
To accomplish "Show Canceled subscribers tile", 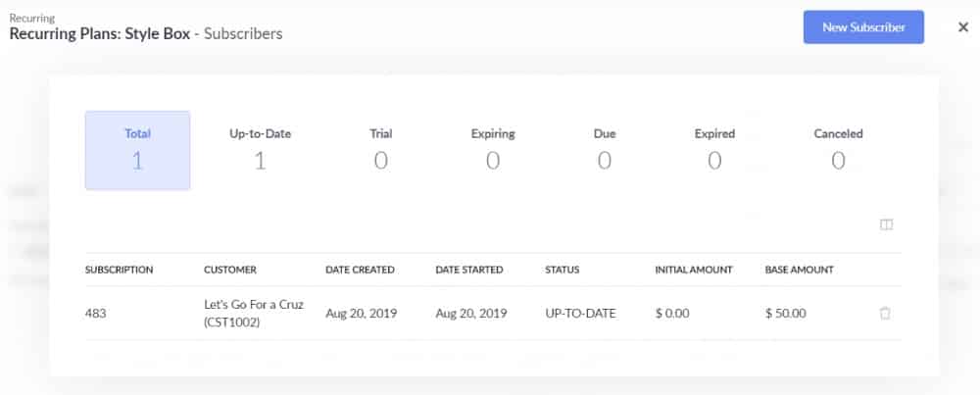I will tap(838, 150).
